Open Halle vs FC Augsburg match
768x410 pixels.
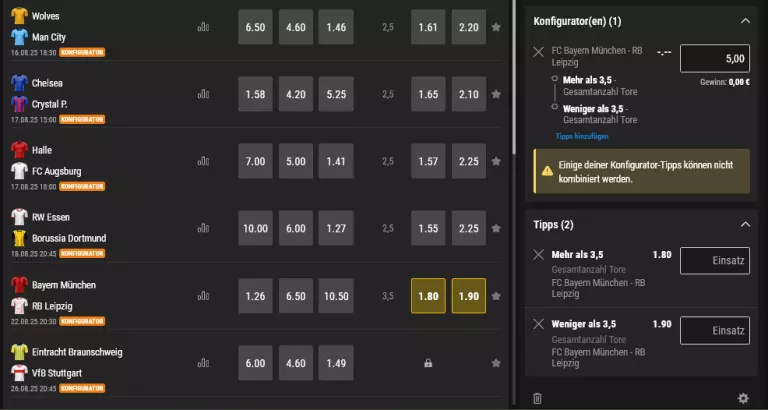57,161
